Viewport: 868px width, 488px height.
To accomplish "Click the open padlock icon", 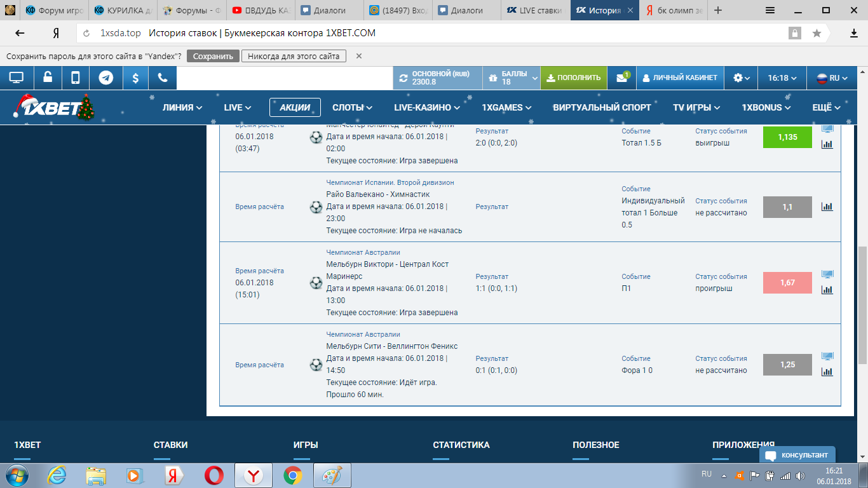I will (48, 78).
